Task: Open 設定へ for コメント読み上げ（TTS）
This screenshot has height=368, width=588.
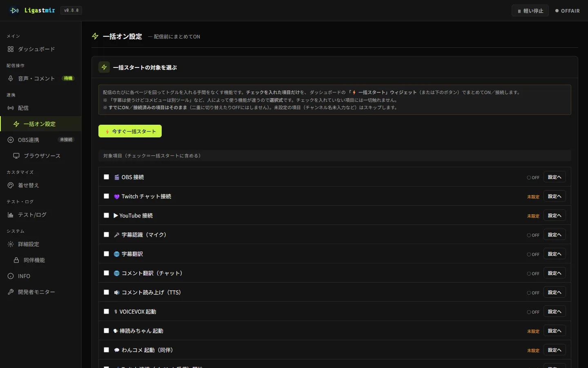Action: point(555,292)
